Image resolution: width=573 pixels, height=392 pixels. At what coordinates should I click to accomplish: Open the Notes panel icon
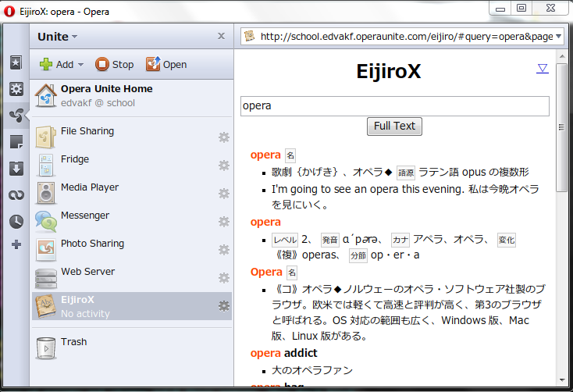[16, 141]
